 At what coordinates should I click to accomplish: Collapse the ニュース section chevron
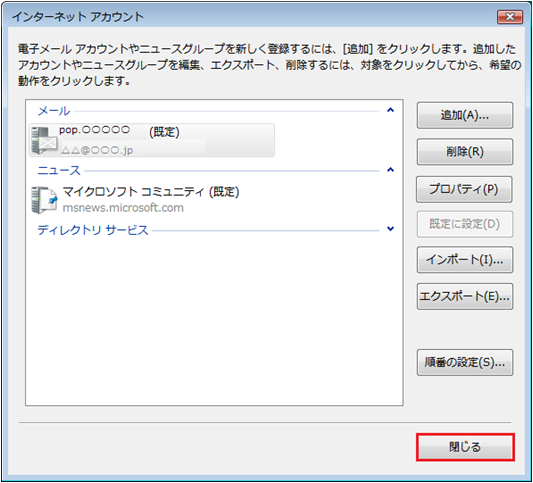pos(391,169)
